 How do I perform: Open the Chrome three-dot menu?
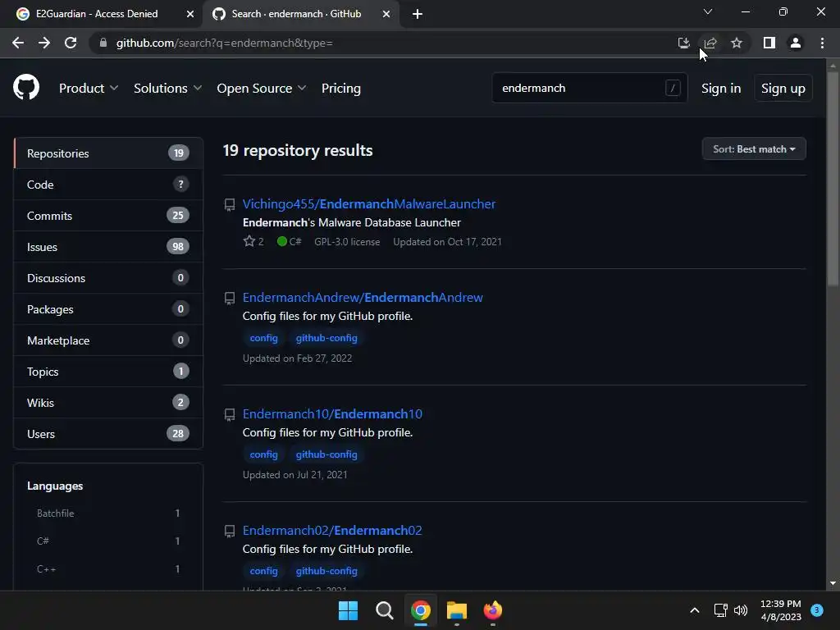822,43
